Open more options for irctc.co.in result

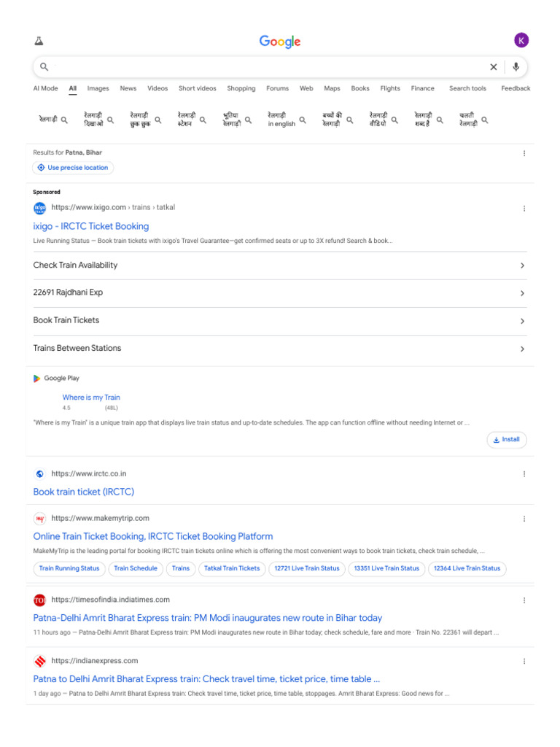(524, 474)
